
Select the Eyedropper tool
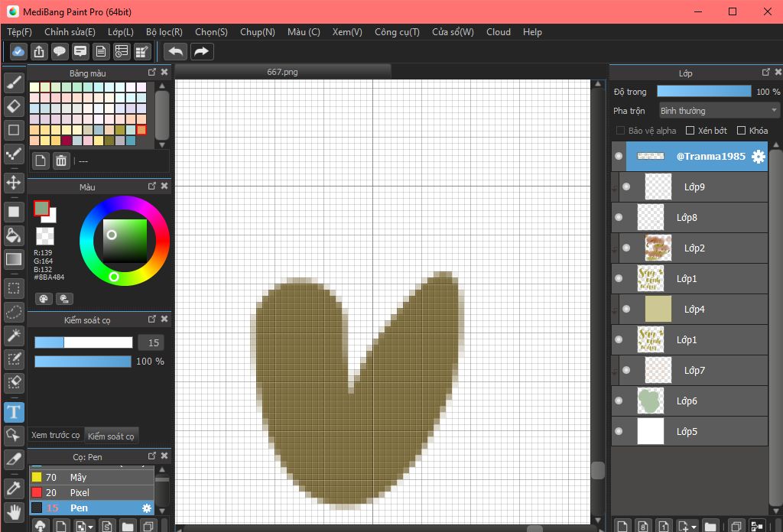coord(14,488)
